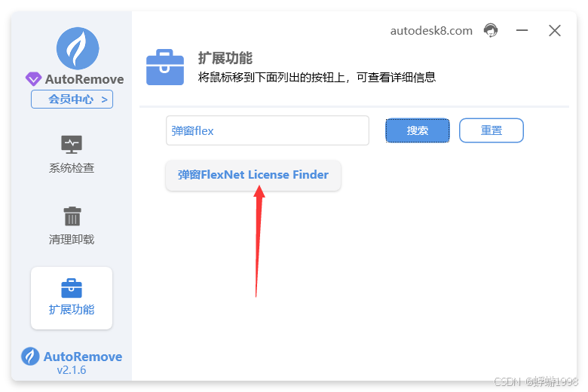
Task: Select the 系统检查 monitor icon
Action: (72, 145)
